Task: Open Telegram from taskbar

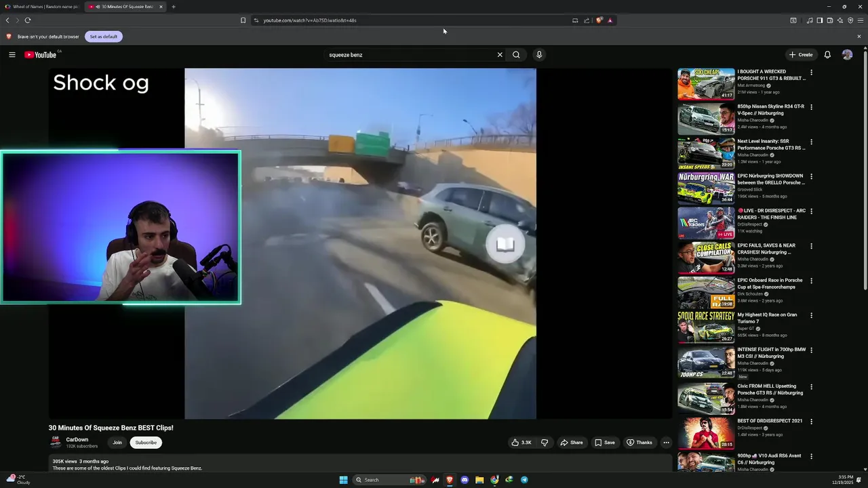Action: coord(524,480)
